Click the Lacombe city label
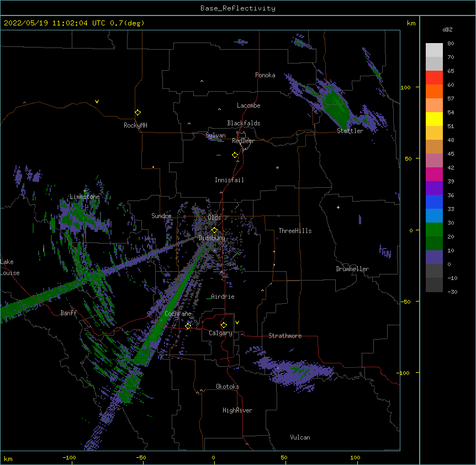The image size is (476, 465). click(248, 105)
